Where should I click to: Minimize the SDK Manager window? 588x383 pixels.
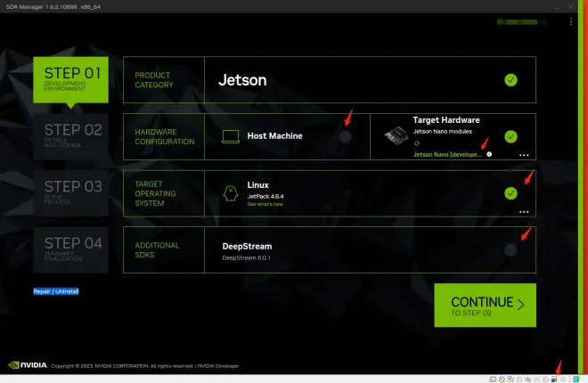[557, 7]
